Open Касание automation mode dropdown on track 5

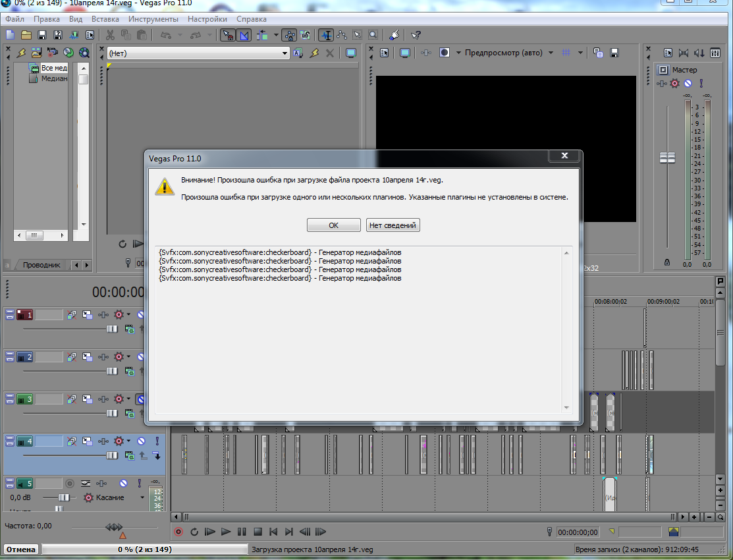coord(142,497)
